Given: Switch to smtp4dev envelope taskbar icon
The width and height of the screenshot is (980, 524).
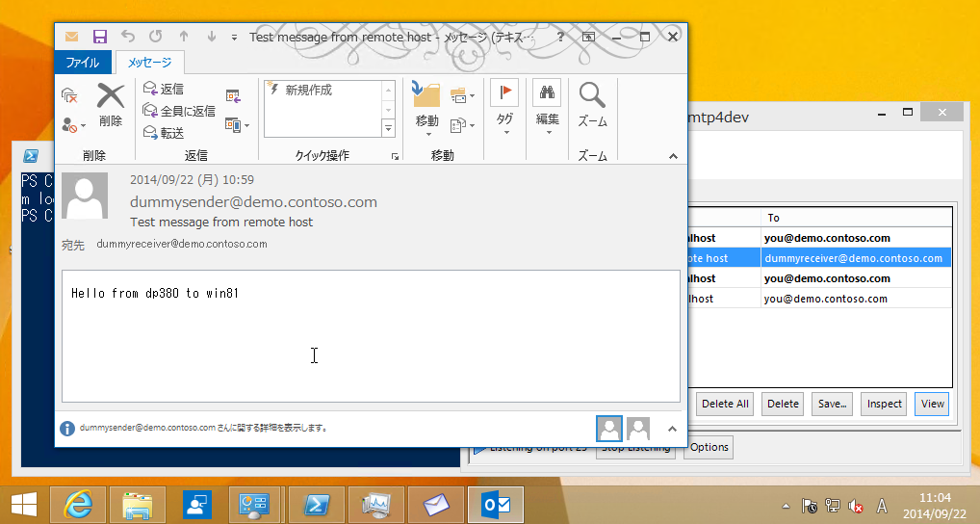Looking at the screenshot, I should point(436,505).
